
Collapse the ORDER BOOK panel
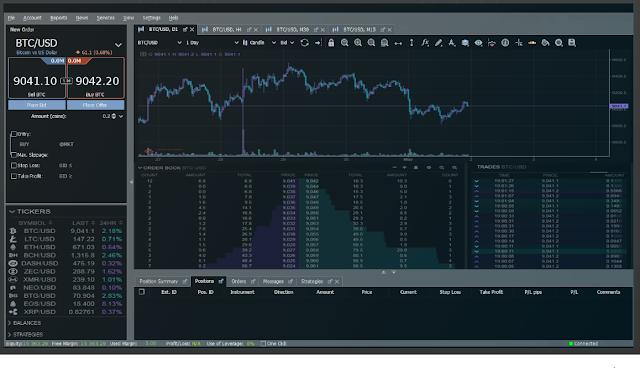coord(140,168)
